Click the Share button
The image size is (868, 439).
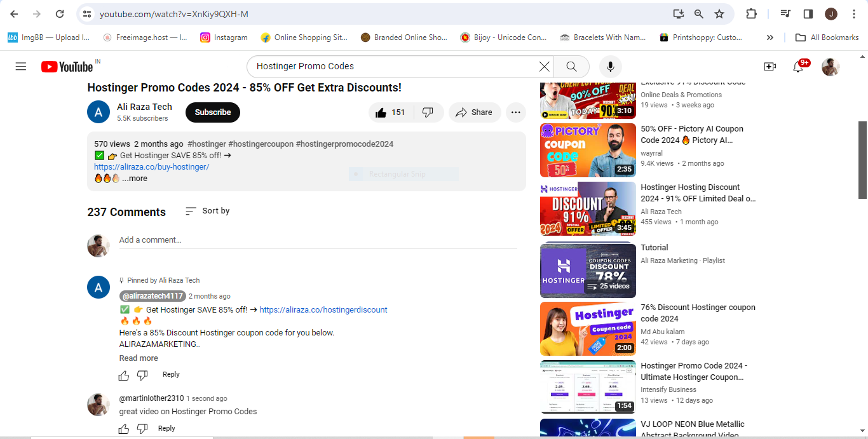point(475,112)
